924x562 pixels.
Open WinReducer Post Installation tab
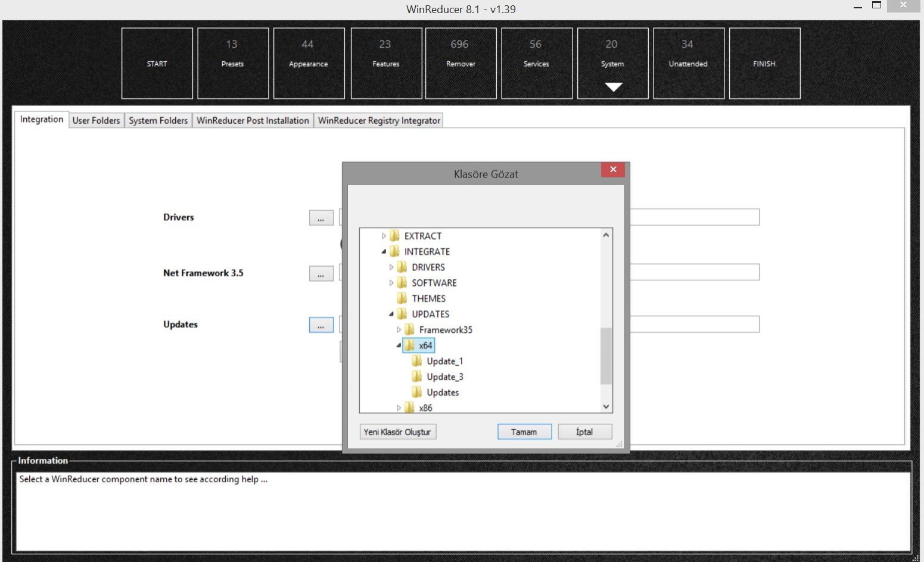[x=253, y=120]
